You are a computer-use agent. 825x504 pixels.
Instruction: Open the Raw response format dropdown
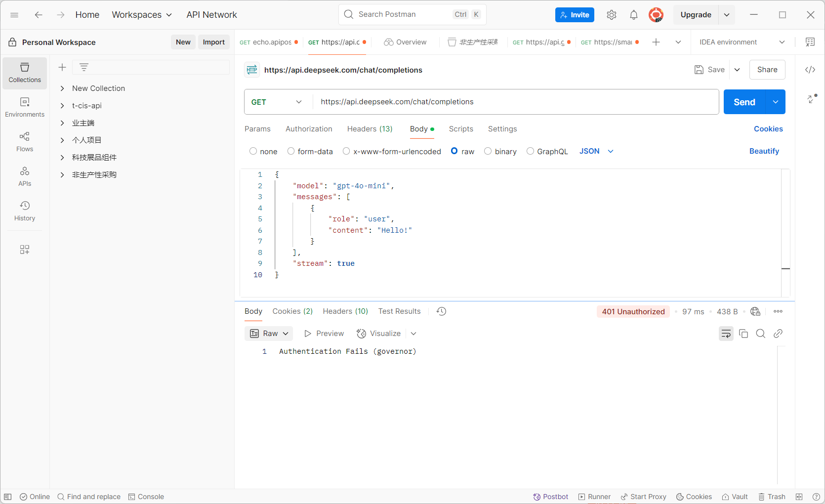click(x=269, y=334)
